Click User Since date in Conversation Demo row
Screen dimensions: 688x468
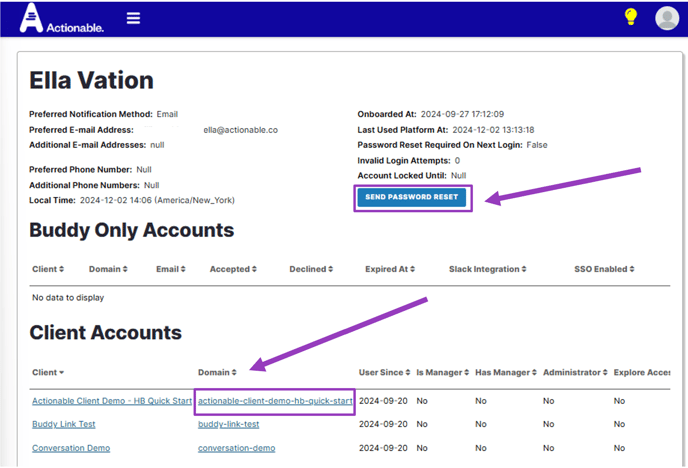pyautogui.click(x=383, y=448)
